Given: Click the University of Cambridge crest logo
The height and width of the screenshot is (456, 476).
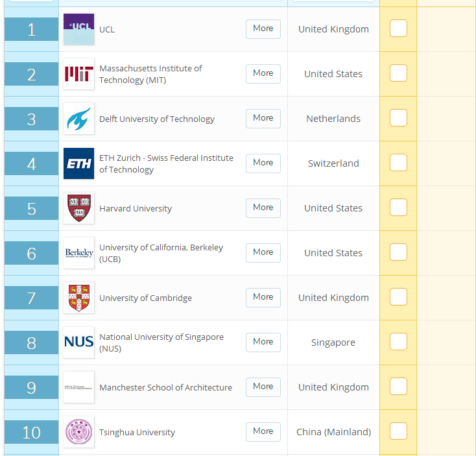Looking at the screenshot, I should coord(78,298).
